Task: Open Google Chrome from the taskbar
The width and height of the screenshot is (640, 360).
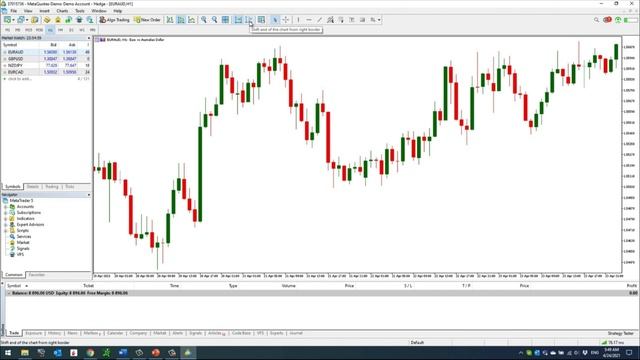Action: 90,353
